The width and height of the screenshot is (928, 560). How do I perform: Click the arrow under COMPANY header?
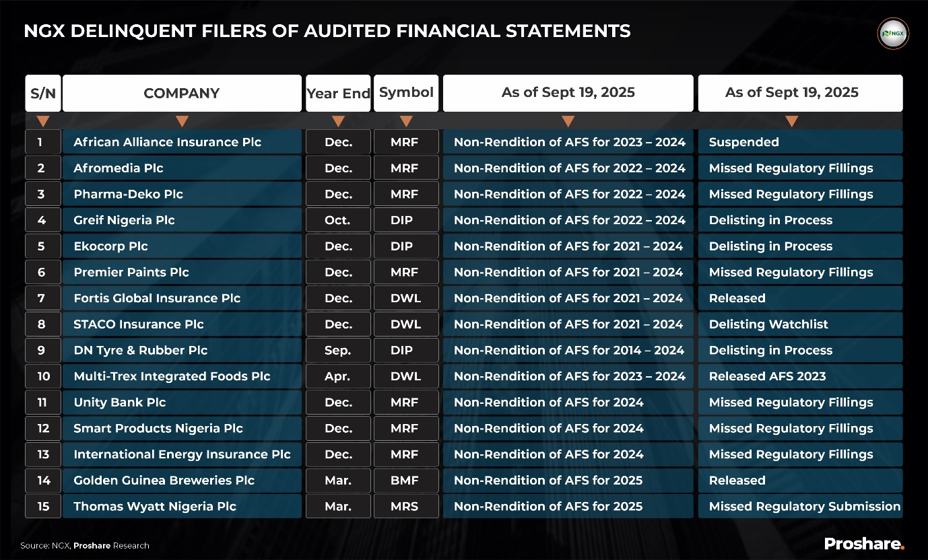(182, 122)
